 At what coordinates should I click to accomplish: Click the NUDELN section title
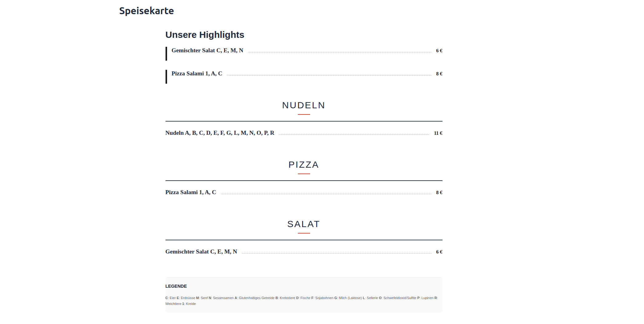303,105
